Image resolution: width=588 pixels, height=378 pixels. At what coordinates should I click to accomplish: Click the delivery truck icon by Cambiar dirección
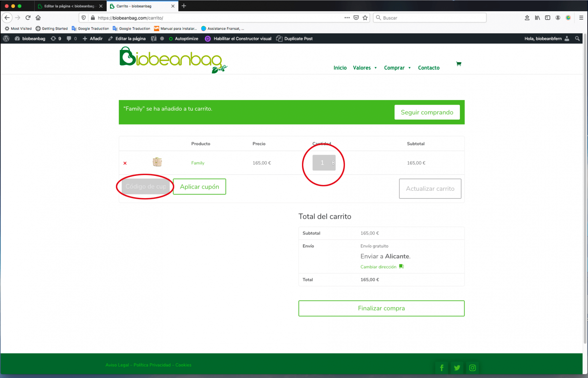pos(402,267)
